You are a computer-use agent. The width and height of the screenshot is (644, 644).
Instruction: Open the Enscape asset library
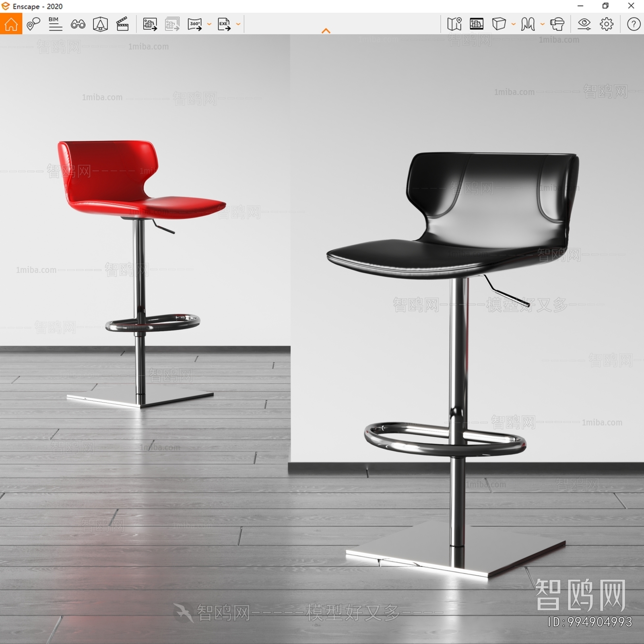[x=100, y=24]
